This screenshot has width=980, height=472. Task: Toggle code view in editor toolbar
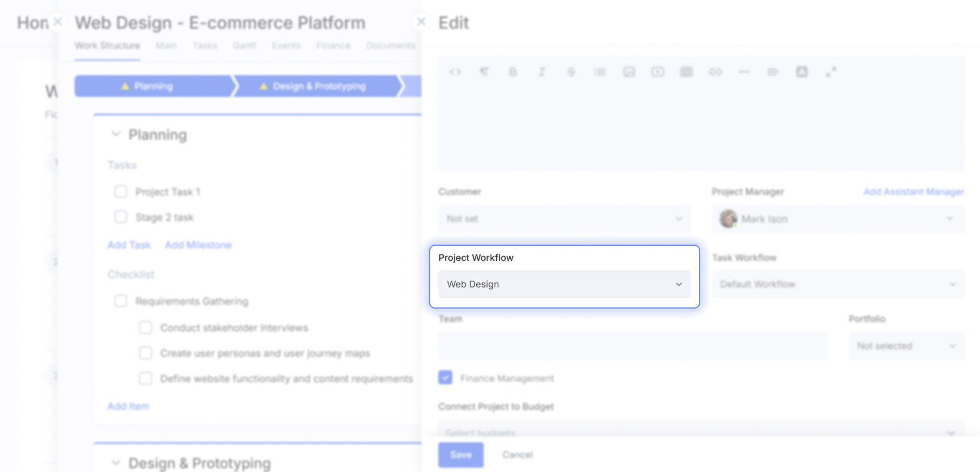click(x=455, y=72)
